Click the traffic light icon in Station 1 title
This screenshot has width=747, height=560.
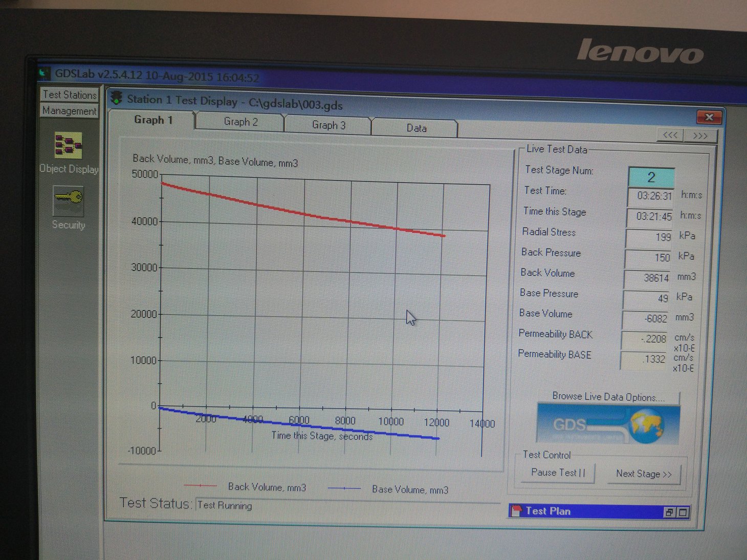point(117,98)
